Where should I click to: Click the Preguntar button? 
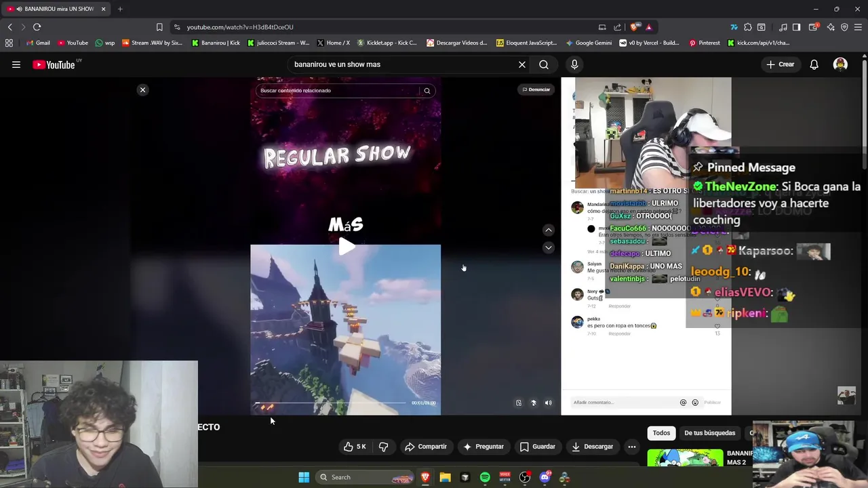(483, 447)
